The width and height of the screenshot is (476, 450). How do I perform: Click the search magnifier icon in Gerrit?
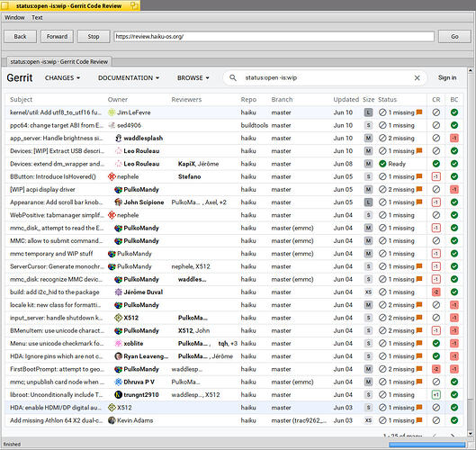(x=233, y=77)
